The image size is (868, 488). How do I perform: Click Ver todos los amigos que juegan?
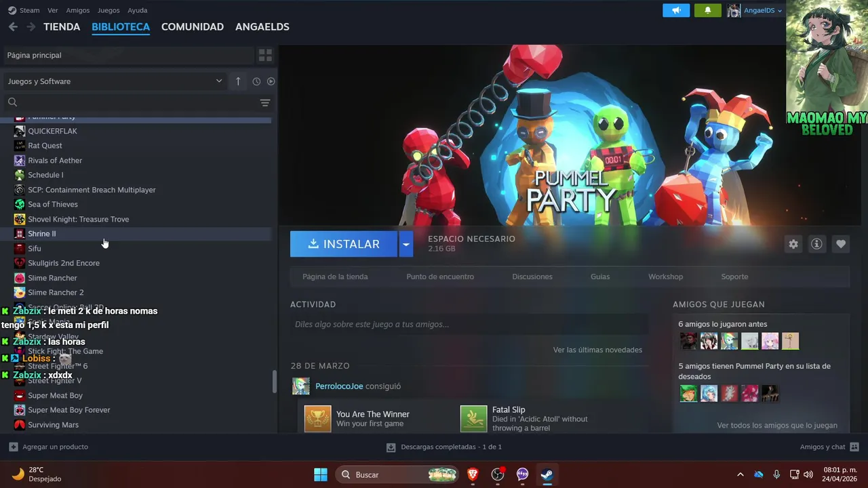tap(777, 426)
